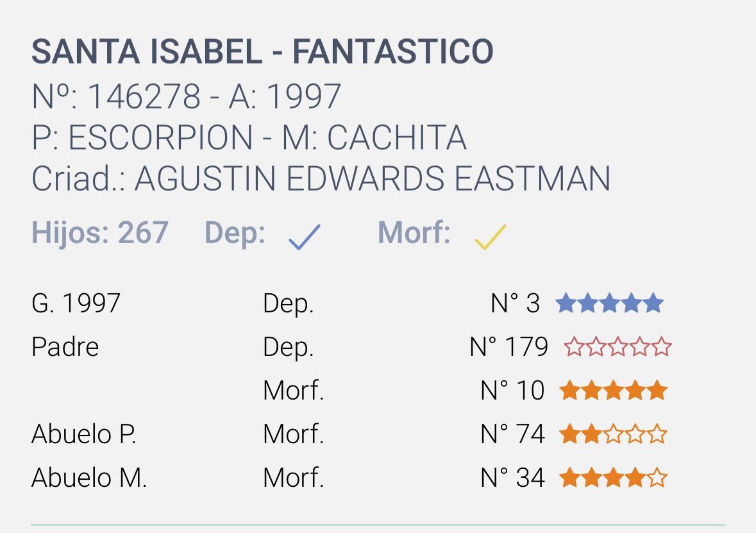Click the two-star orange rating for N° 74
This screenshot has height=533, width=756.
(613, 434)
